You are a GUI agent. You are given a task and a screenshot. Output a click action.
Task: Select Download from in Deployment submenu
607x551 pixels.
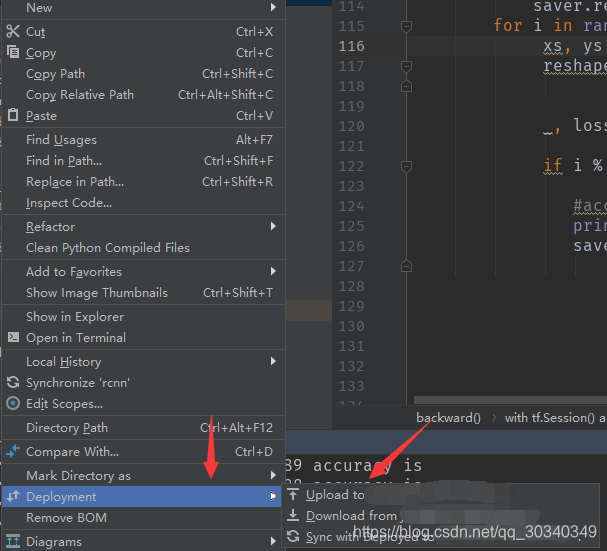[x=441, y=515]
